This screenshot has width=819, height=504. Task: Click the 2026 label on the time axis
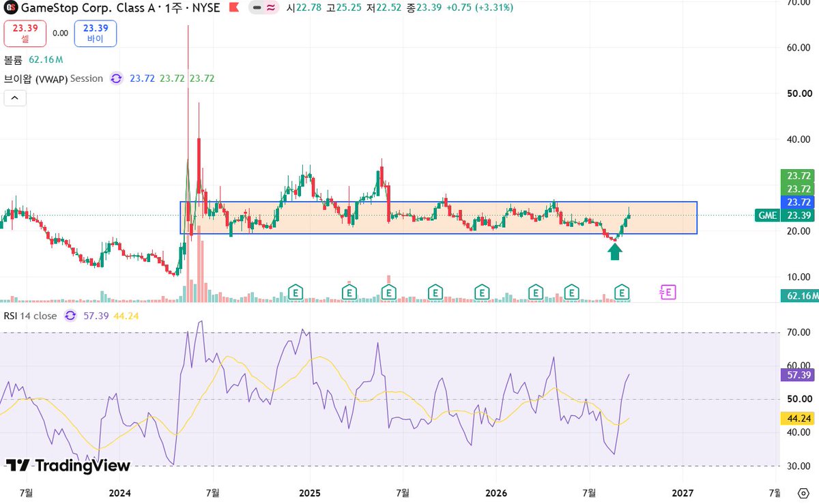(x=496, y=492)
